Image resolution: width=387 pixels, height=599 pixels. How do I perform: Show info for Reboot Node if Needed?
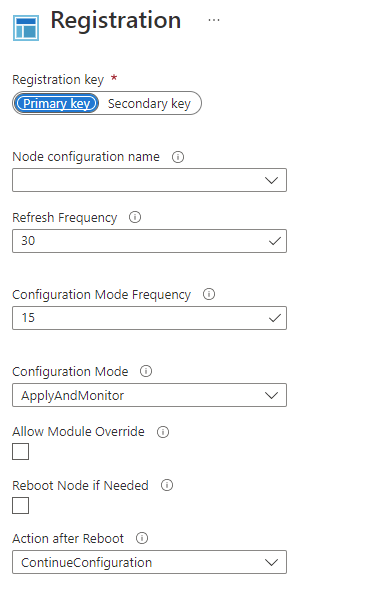coord(167,485)
